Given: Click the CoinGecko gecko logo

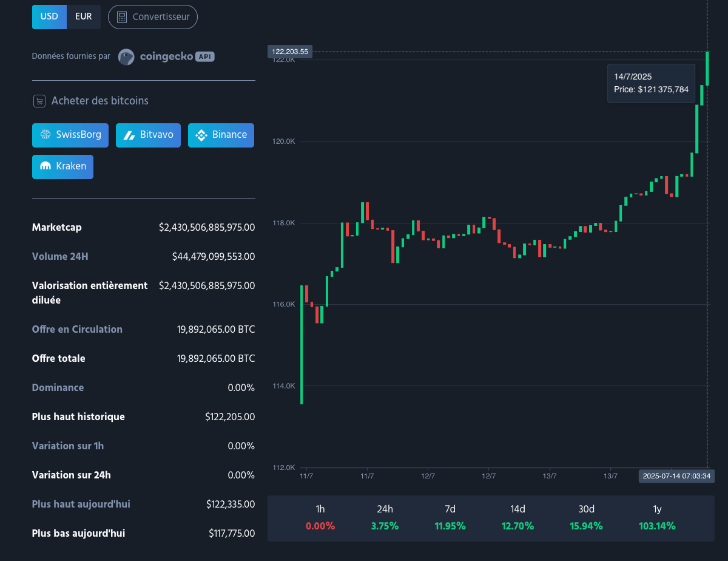Looking at the screenshot, I should tap(126, 56).
